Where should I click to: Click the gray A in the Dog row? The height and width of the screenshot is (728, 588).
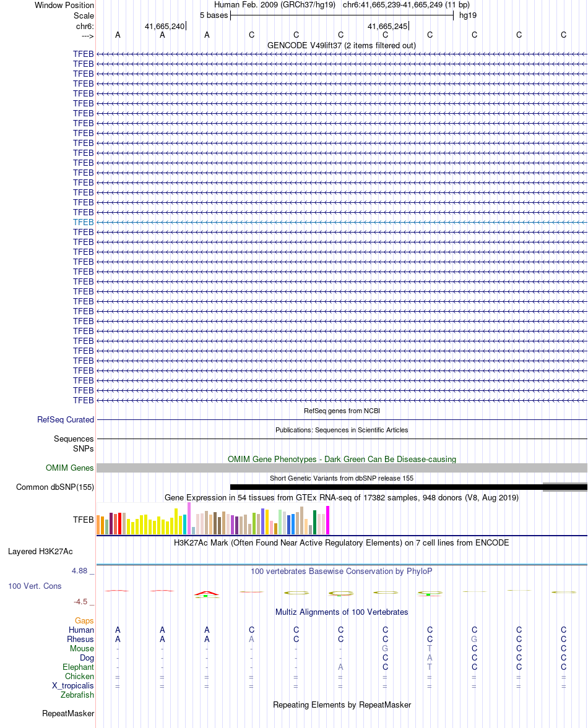pyautogui.click(x=430, y=658)
